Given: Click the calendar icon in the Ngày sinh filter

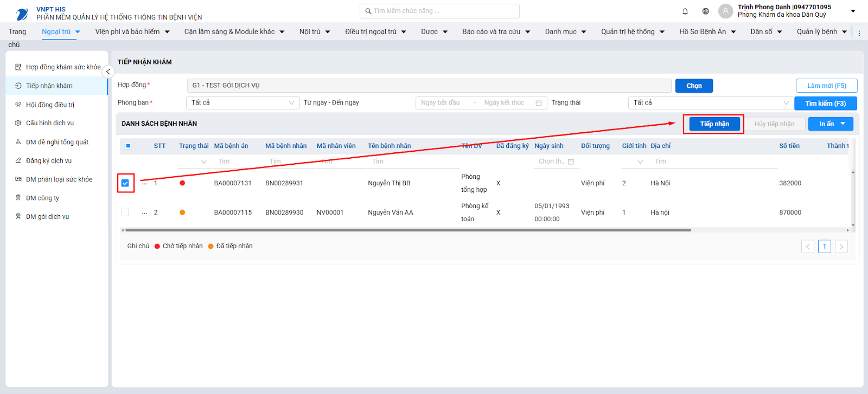Looking at the screenshot, I should pyautogui.click(x=571, y=162).
